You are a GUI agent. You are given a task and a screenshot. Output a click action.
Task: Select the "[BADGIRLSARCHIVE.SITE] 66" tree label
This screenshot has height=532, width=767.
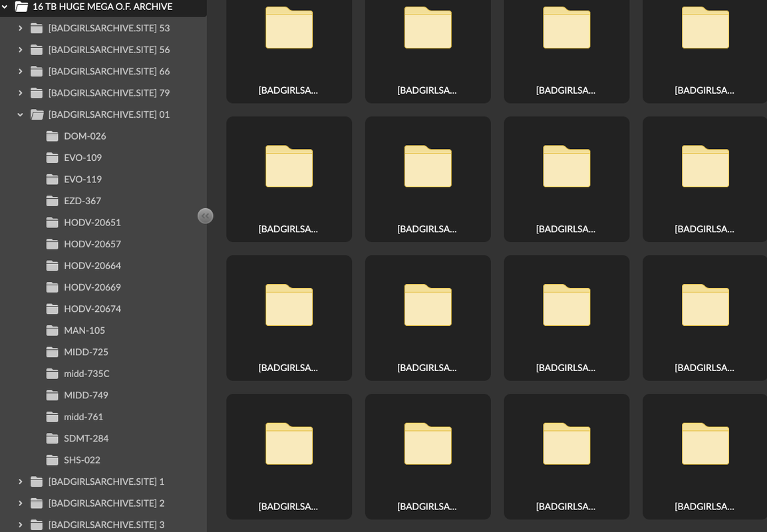coord(109,71)
